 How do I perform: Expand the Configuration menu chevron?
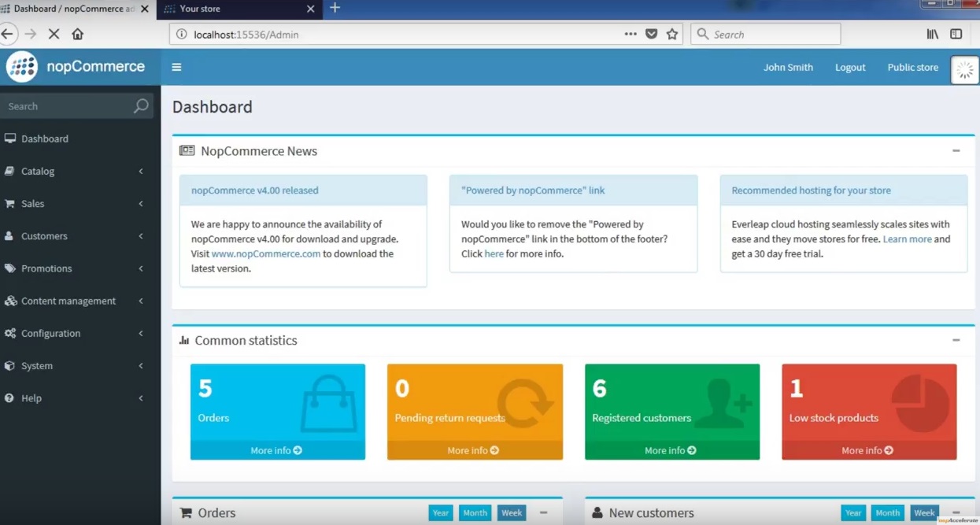[x=141, y=333]
